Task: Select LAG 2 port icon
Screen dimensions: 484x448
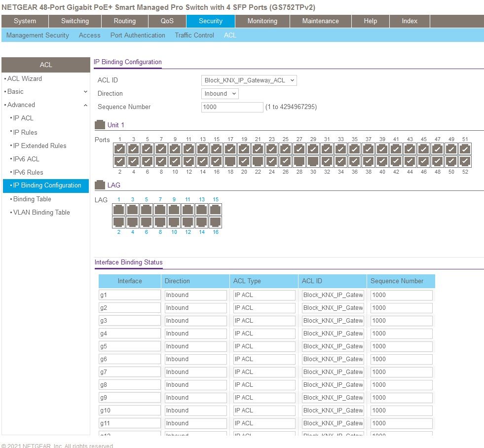Action: tap(119, 222)
